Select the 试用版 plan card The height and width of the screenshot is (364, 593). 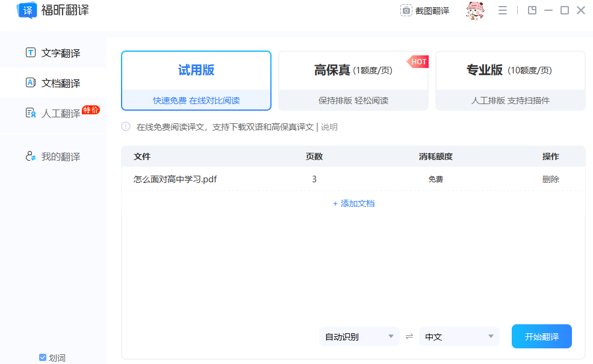196,81
